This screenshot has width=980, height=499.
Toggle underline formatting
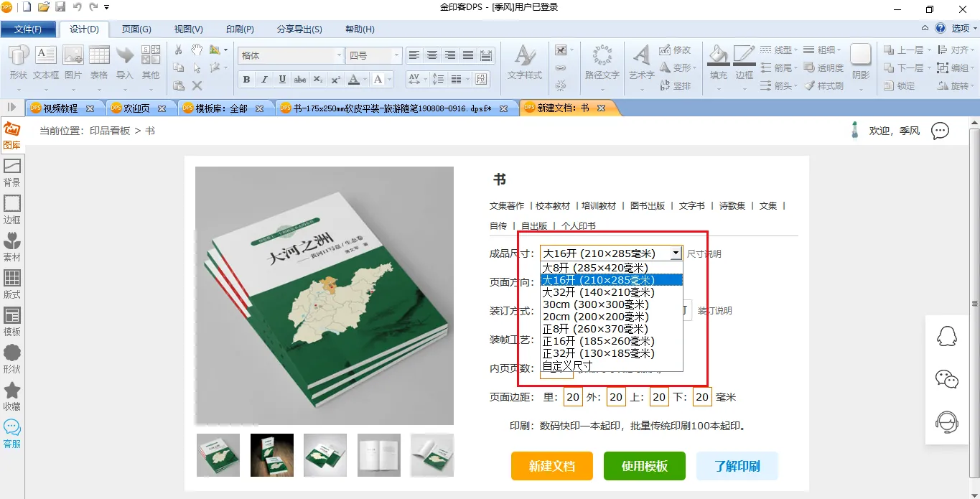click(x=282, y=79)
